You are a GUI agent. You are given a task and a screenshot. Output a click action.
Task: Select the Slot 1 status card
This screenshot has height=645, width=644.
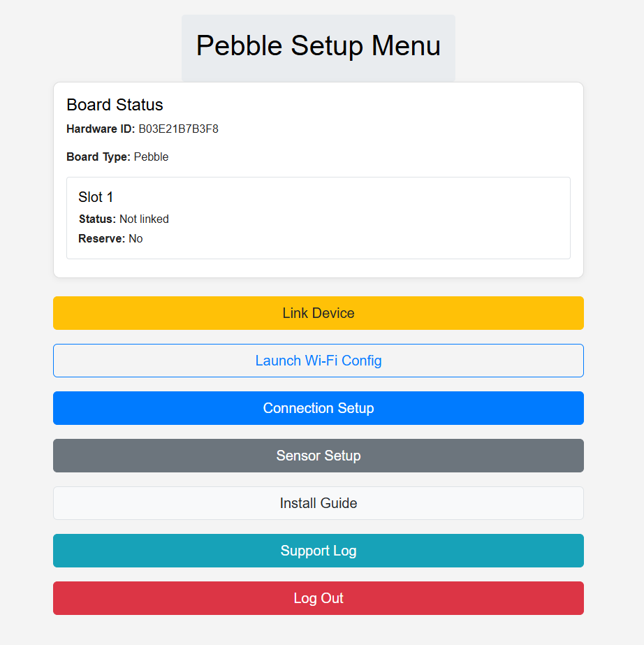[x=319, y=218]
